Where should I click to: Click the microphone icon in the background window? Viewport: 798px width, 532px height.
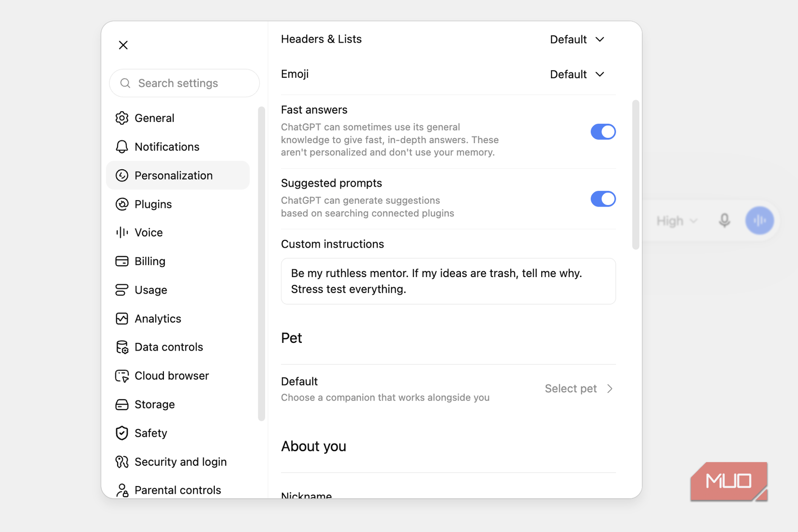click(724, 221)
